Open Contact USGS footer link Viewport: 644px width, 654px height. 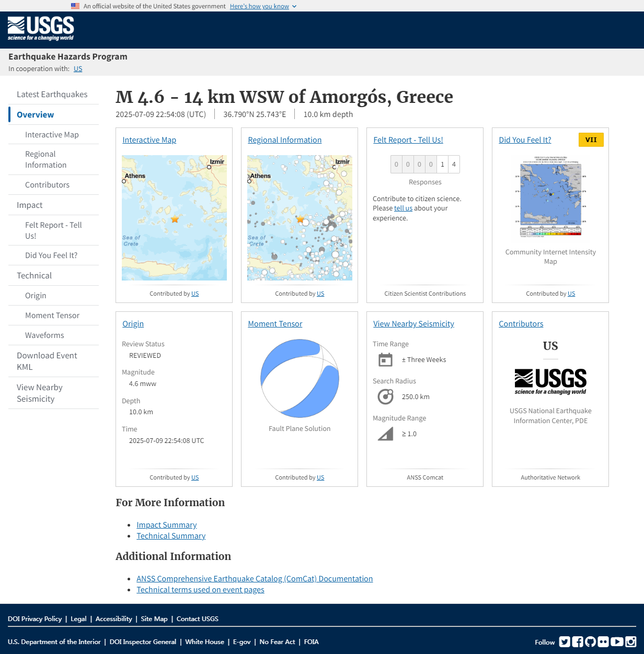(198, 619)
